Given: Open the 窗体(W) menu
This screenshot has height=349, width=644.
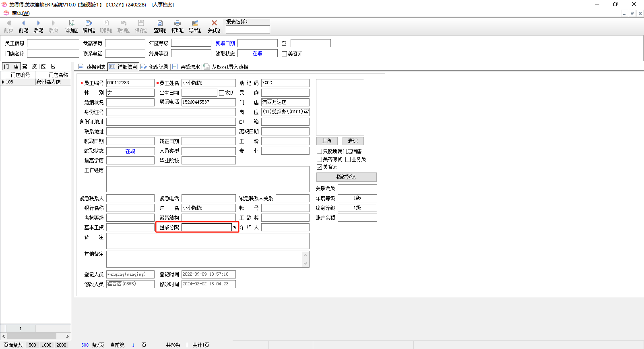Looking at the screenshot, I should (21, 13).
